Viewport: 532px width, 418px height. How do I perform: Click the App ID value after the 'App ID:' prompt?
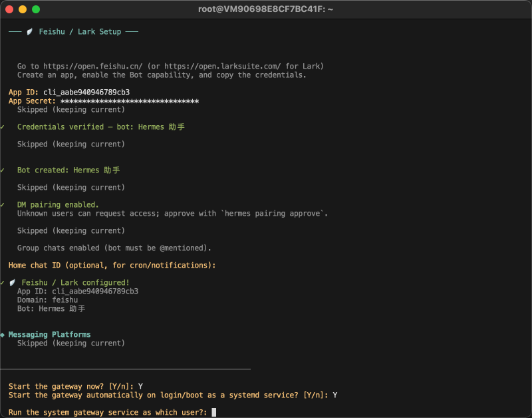coord(86,93)
